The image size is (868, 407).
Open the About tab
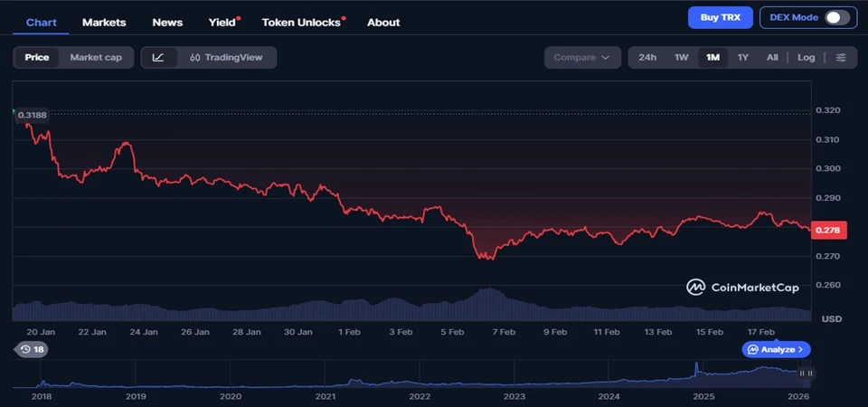[383, 23]
